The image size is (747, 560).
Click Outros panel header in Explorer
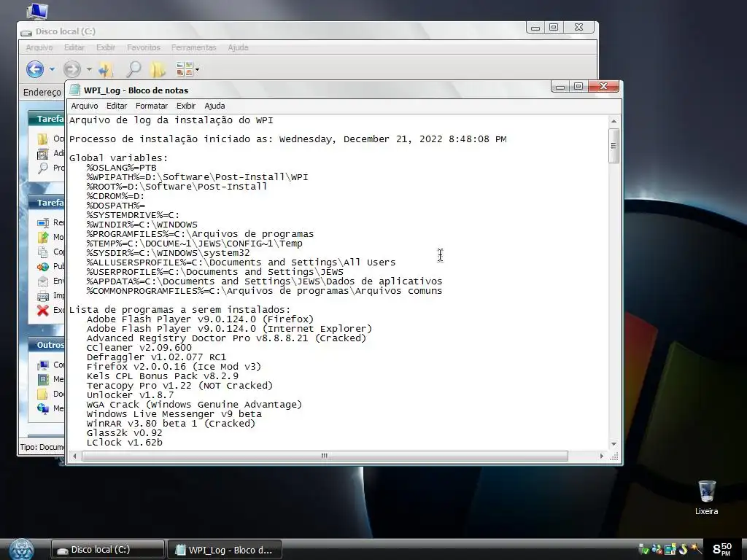point(46,345)
